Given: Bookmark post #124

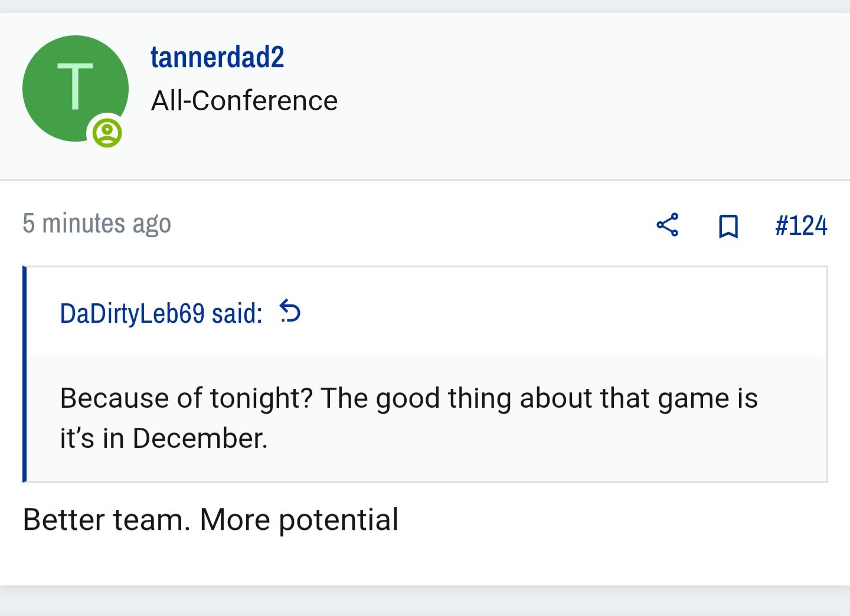Looking at the screenshot, I should [728, 226].
